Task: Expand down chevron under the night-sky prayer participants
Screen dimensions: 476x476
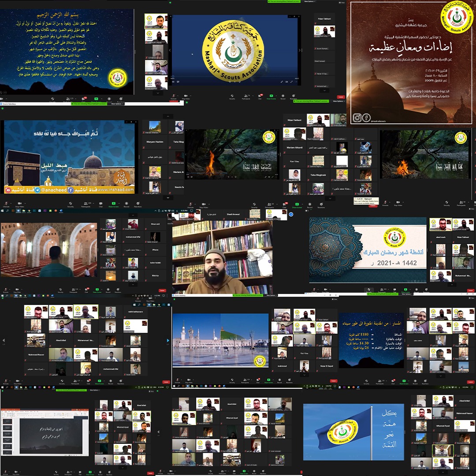Action: tap(156, 93)
